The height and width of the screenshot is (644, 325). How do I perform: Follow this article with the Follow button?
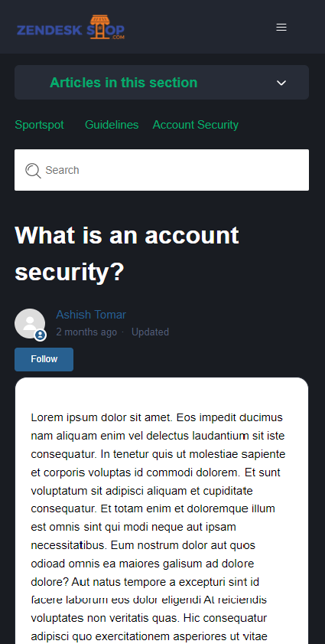(44, 359)
